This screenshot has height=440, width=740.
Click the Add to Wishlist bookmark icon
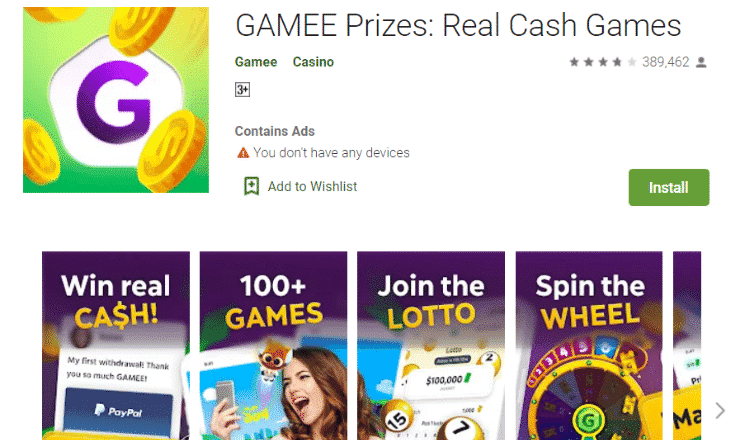coord(252,186)
